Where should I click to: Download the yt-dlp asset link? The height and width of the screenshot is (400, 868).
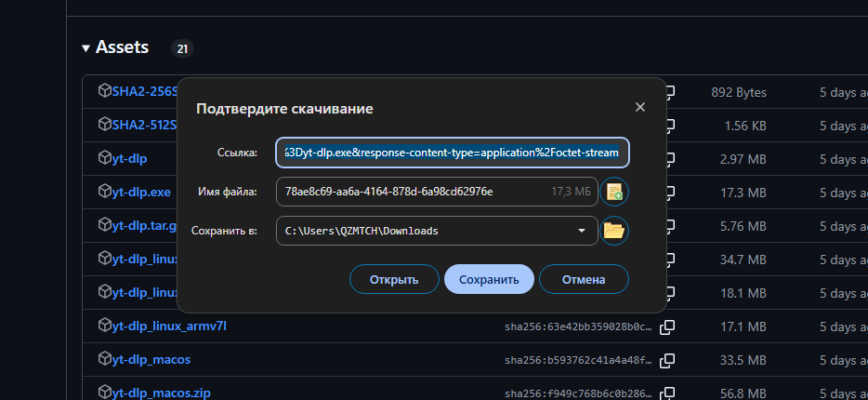click(x=129, y=159)
